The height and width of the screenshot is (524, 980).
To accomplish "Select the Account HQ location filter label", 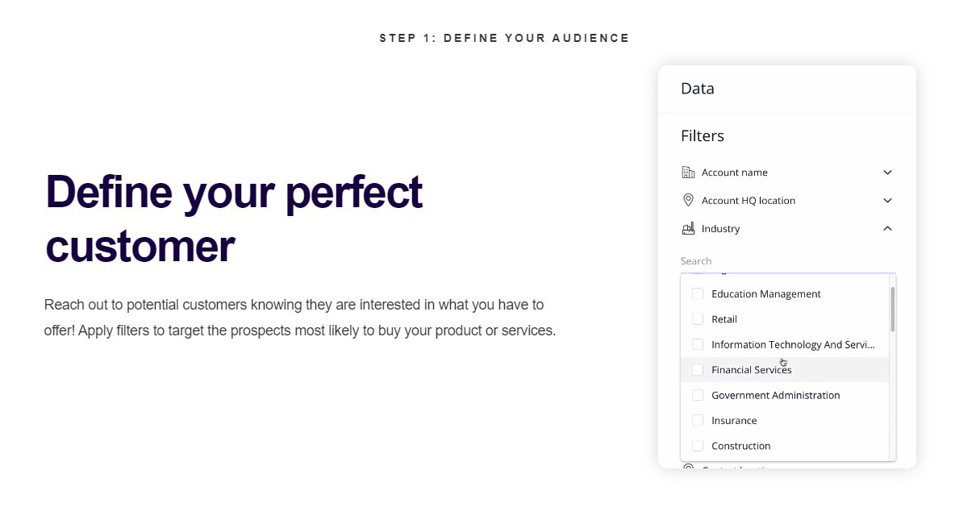I will [748, 201].
